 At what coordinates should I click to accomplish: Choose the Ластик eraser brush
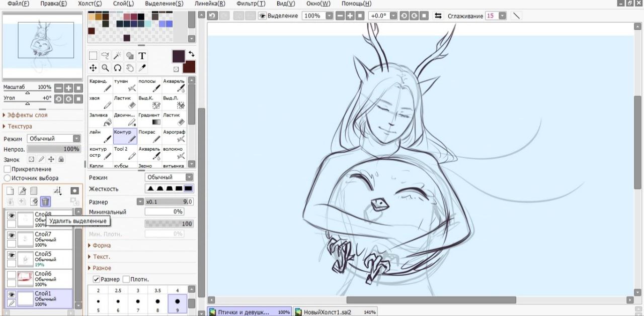coord(125,102)
